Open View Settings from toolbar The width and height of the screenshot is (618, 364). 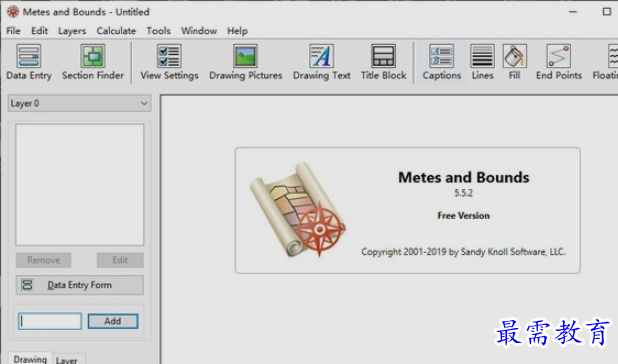(x=169, y=62)
